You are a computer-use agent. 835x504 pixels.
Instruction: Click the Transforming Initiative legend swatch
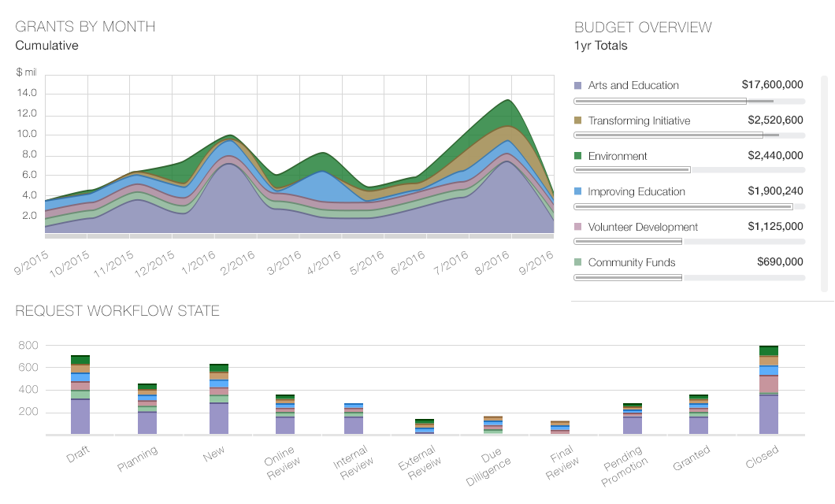coord(578,121)
